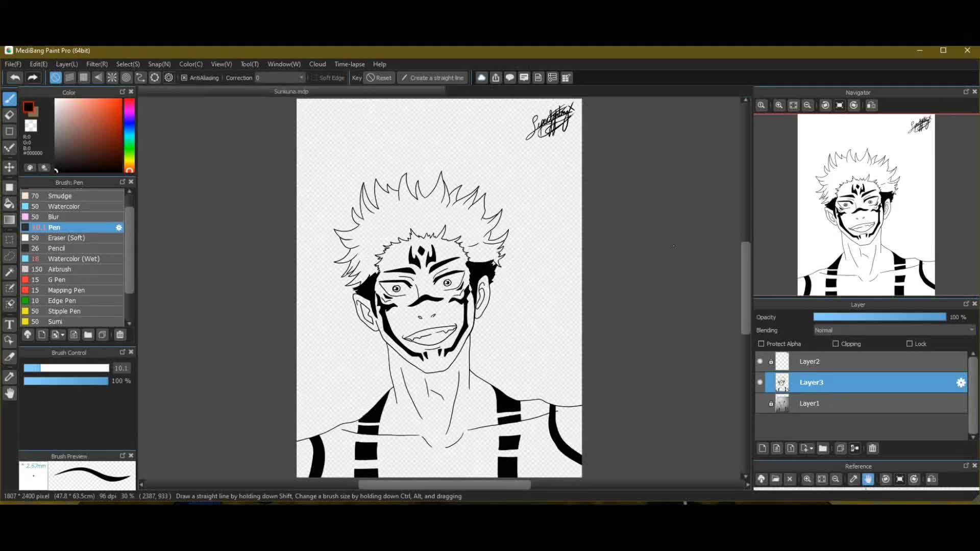This screenshot has width=980, height=551.
Task: Open the add-brush dropdown arrow in Brush panel
Action: click(63, 335)
